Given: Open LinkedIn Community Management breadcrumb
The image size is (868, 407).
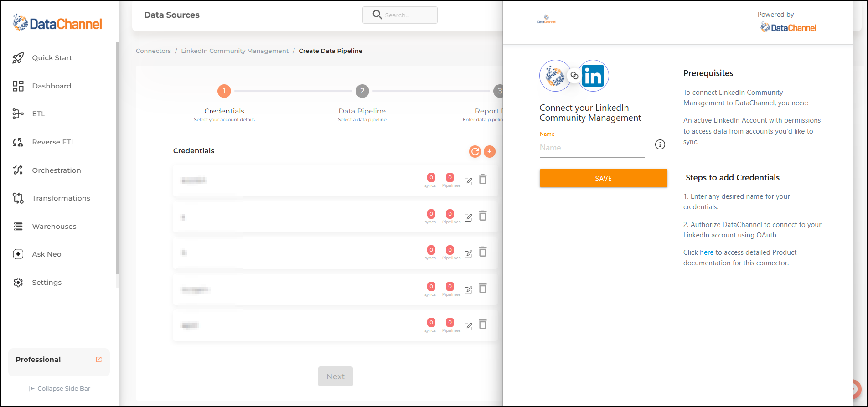Looking at the screenshot, I should [x=235, y=51].
